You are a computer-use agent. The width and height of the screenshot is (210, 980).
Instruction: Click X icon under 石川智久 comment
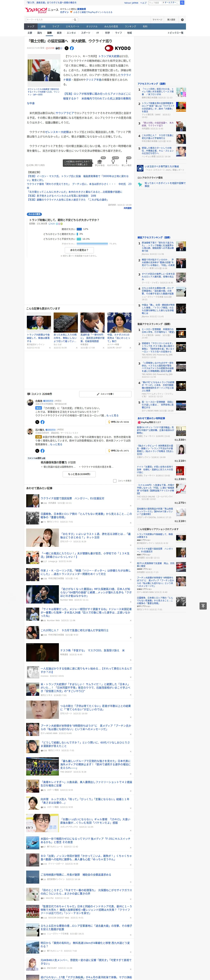[37, 450]
